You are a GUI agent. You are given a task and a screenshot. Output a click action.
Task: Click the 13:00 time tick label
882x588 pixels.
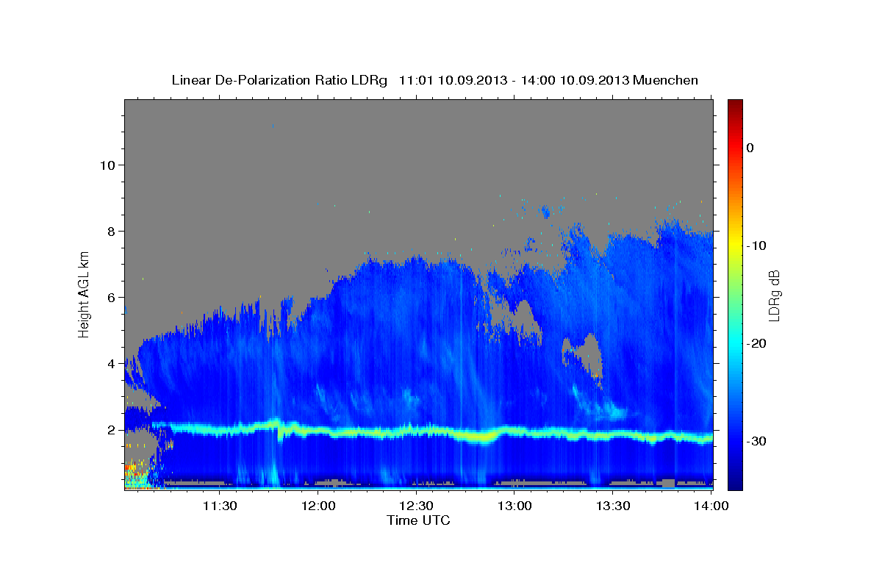[514, 506]
